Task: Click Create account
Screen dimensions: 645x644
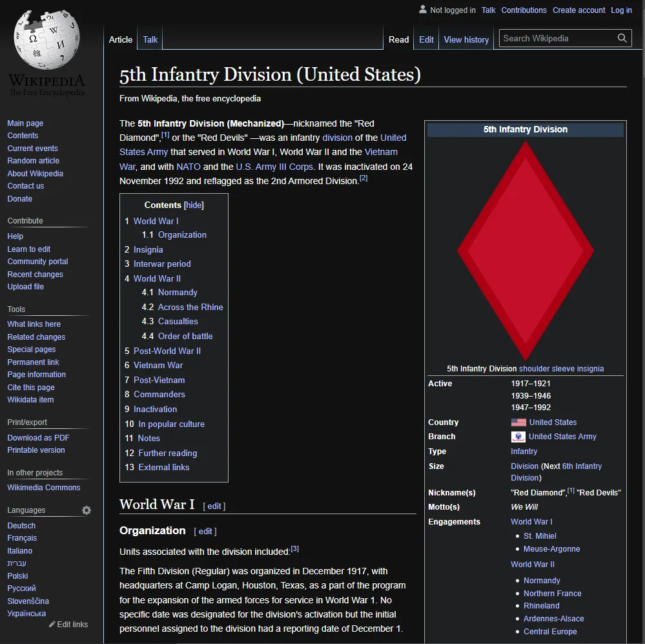Action: tap(578, 10)
